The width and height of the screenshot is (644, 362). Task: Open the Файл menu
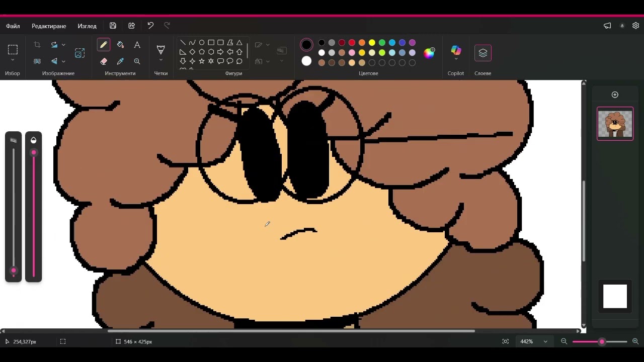click(x=13, y=26)
